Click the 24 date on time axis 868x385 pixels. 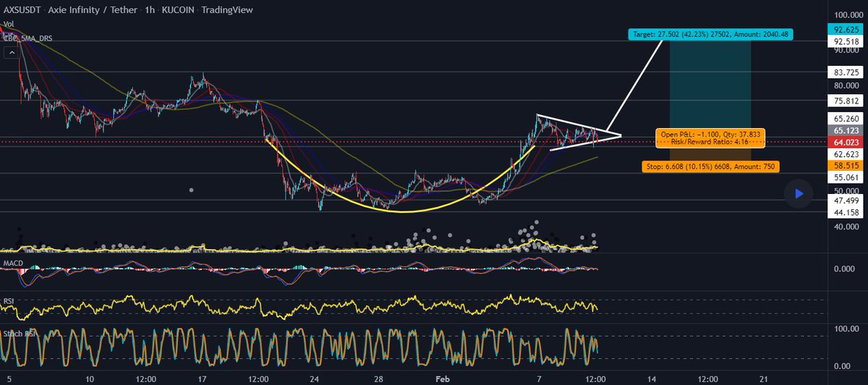tap(315, 378)
